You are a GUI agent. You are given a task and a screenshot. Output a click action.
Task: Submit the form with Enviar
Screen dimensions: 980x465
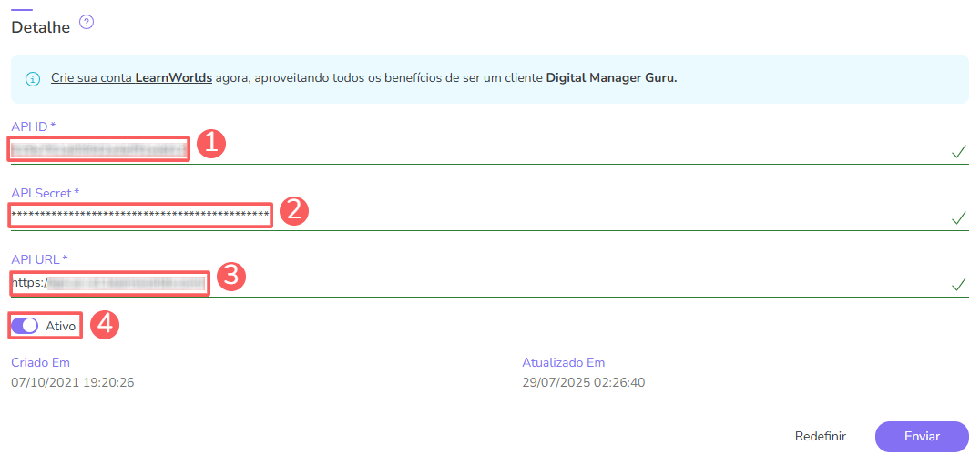click(921, 437)
